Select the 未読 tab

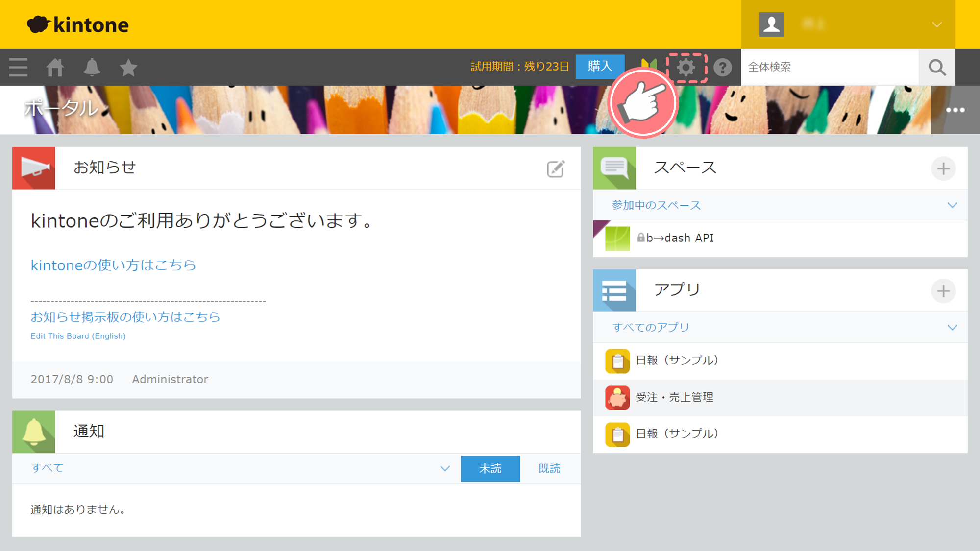(490, 469)
